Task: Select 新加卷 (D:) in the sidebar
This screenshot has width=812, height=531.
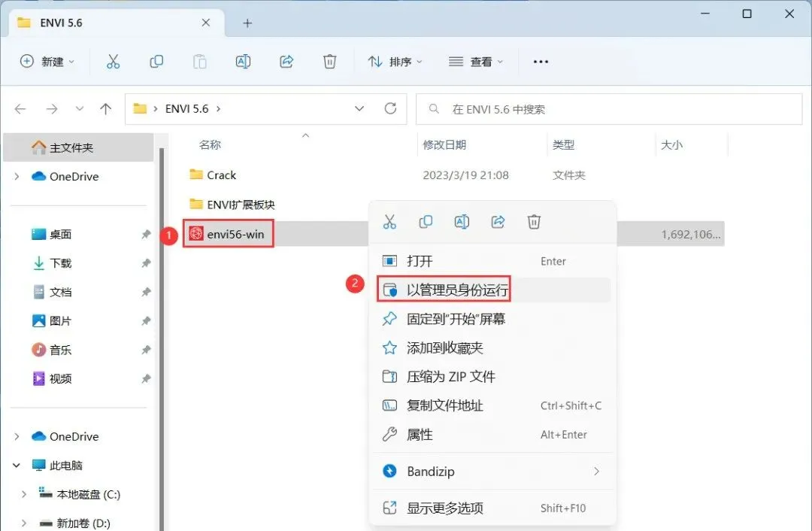Action: [x=83, y=523]
